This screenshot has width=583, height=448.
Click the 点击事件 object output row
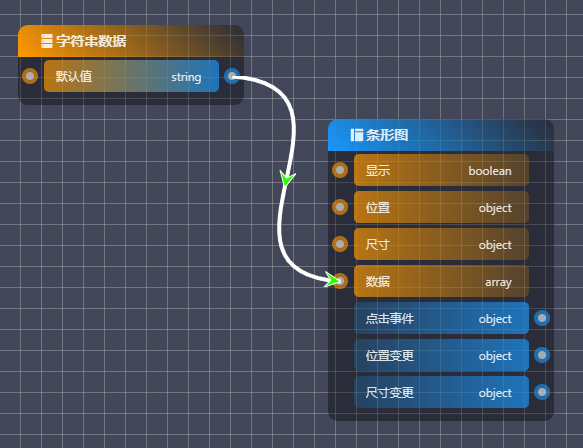(x=441, y=318)
